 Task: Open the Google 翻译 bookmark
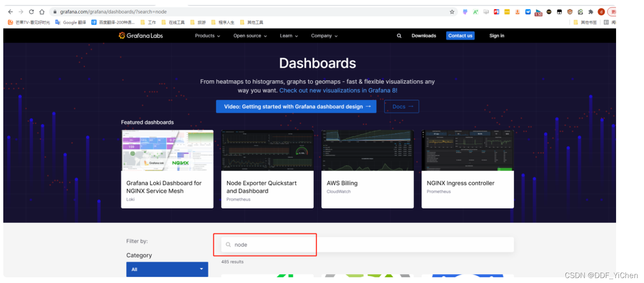tap(71, 23)
